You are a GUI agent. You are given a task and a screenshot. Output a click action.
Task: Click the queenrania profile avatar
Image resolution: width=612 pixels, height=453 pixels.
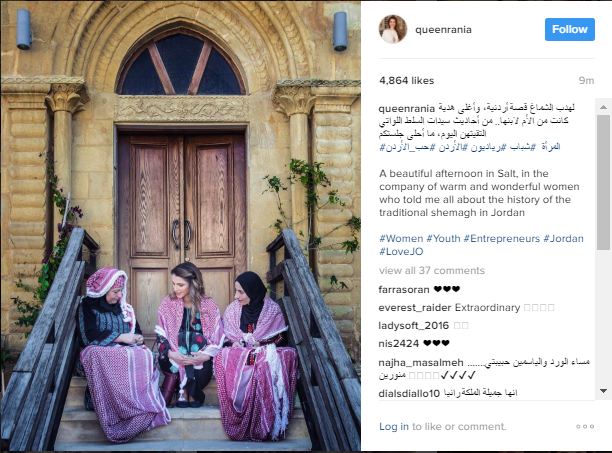[x=393, y=29]
